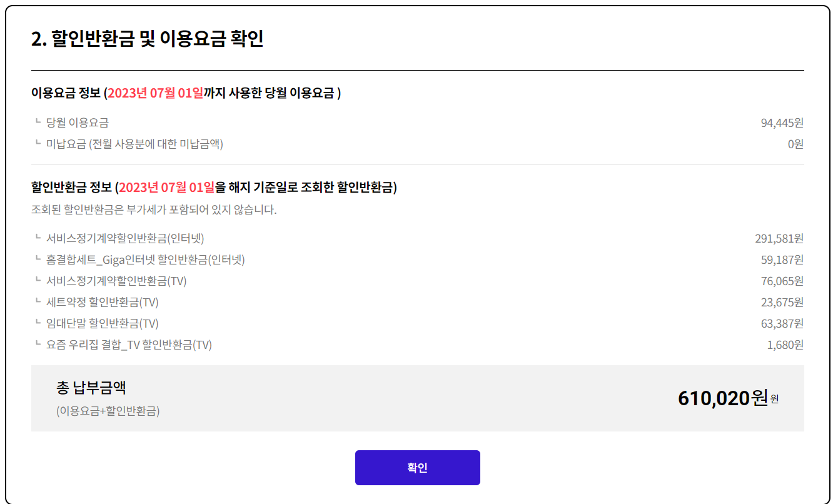Screen dimensions: 838x504
Task: Click the 76,065원 amount
Action: pyautogui.click(x=782, y=281)
